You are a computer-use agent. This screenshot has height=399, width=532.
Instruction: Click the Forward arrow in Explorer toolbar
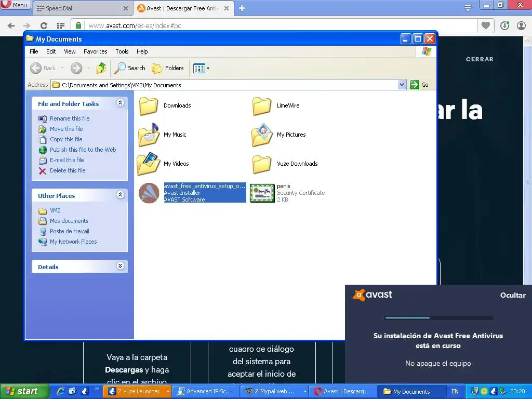click(76, 68)
